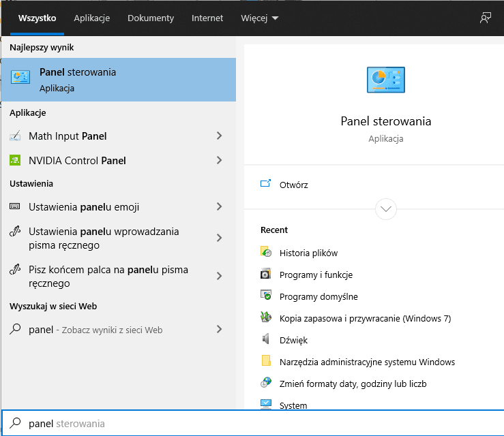Expand Math Input Panel details arrow
Image resolution: width=504 pixels, height=436 pixels.
[219, 136]
